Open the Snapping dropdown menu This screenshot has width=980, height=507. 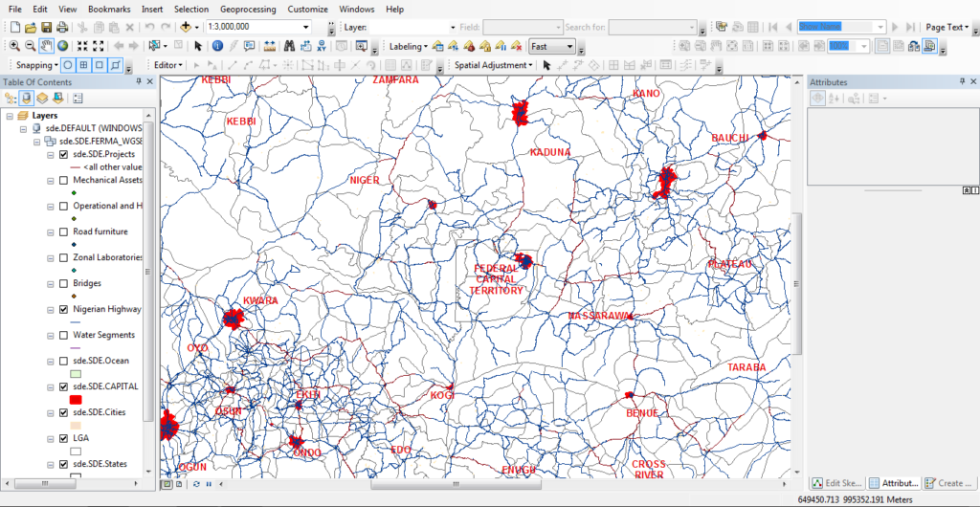(x=37, y=65)
